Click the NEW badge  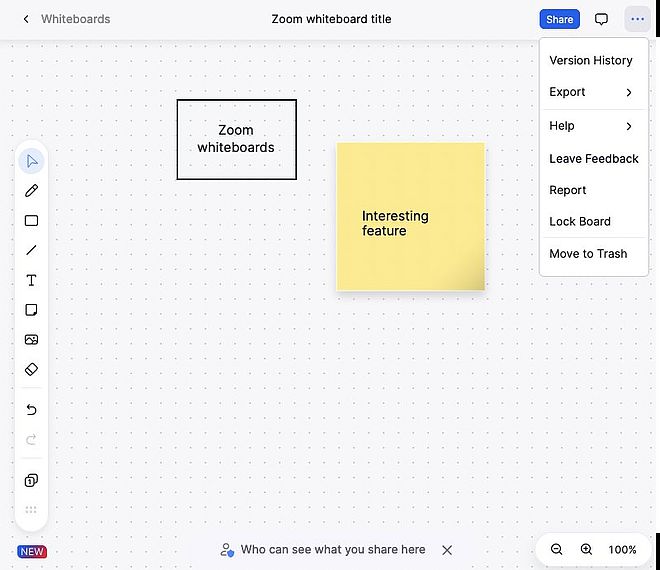pyautogui.click(x=32, y=551)
